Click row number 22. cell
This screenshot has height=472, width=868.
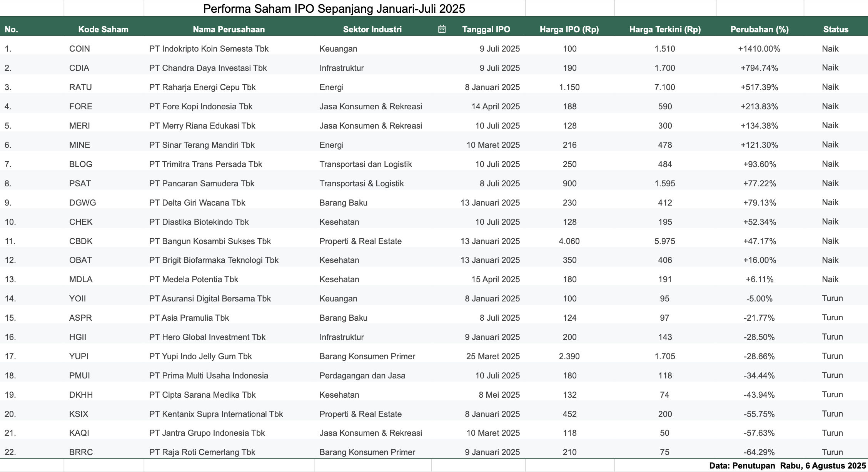[11, 452]
